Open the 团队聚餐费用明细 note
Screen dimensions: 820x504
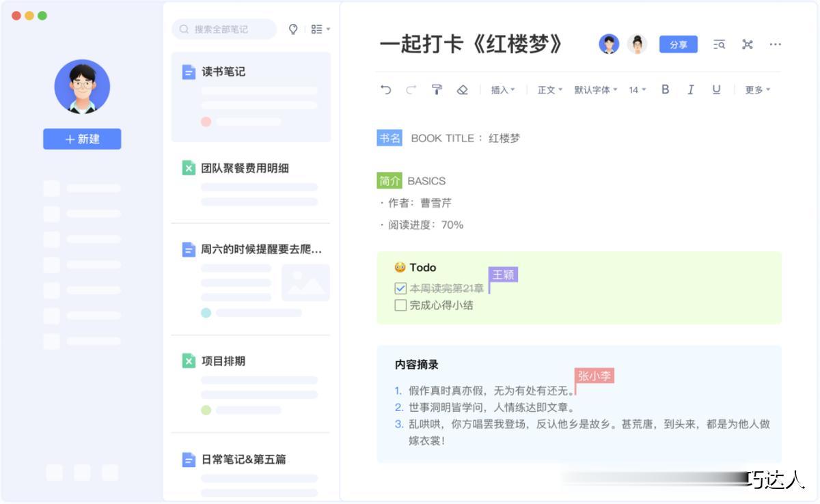click(x=251, y=183)
